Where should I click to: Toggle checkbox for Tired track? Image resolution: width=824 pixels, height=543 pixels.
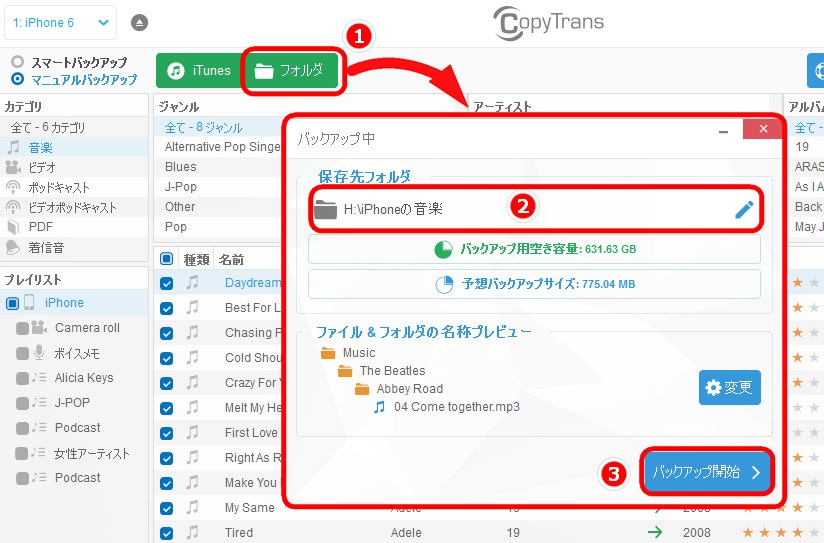(x=167, y=533)
